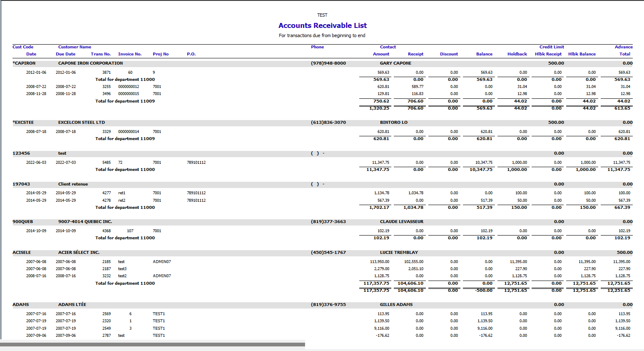
Task: Click the Hlbk Receipt column header
Action: point(548,54)
